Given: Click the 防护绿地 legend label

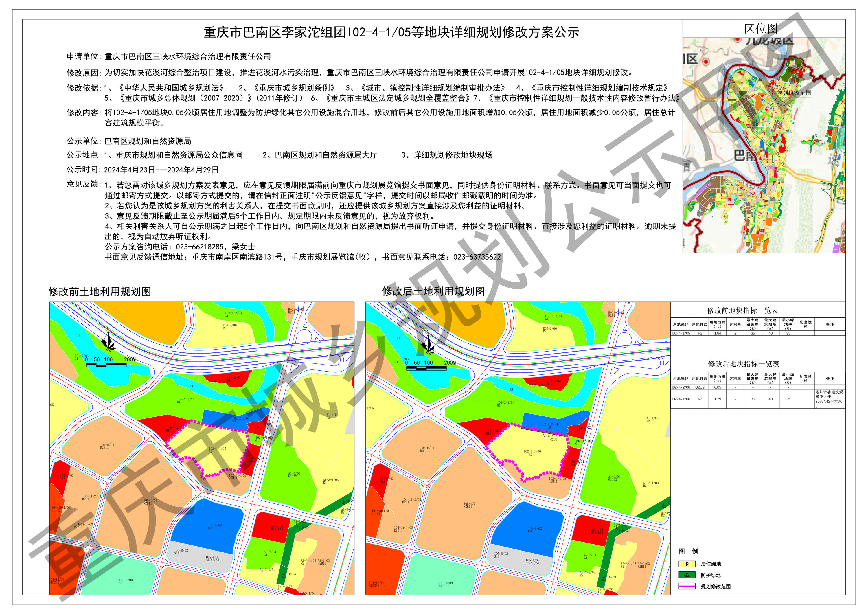Looking at the screenshot, I should click(711, 576).
